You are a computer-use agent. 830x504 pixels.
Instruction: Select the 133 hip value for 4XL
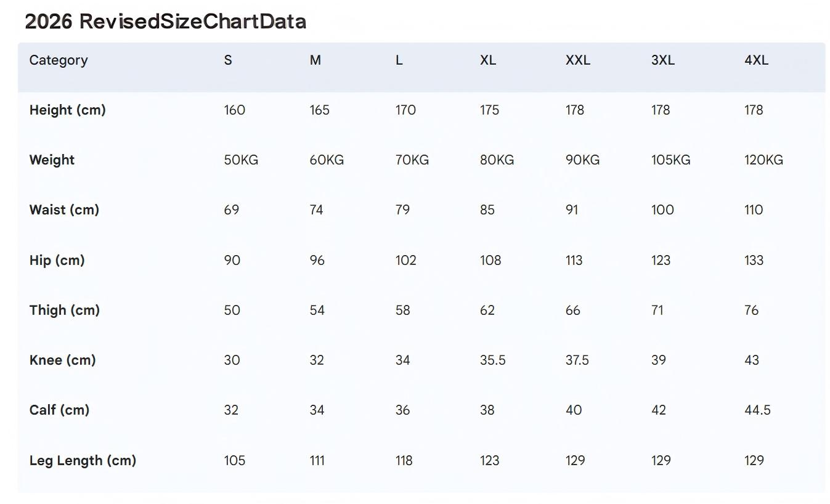(x=754, y=260)
